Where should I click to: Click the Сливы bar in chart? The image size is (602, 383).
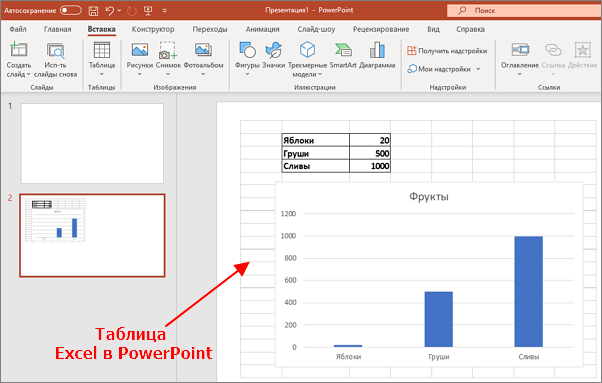pyautogui.click(x=529, y=292)
